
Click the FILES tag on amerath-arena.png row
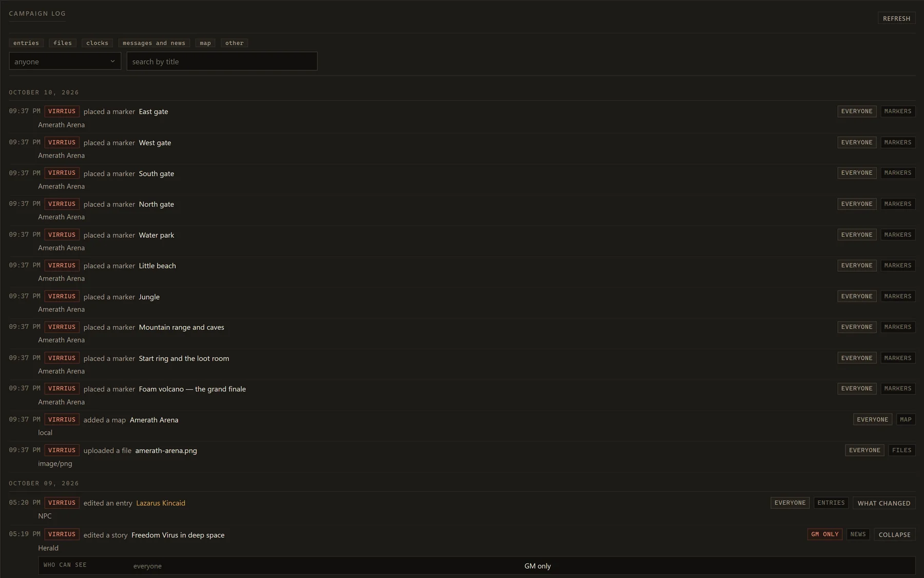coord(902,451)
